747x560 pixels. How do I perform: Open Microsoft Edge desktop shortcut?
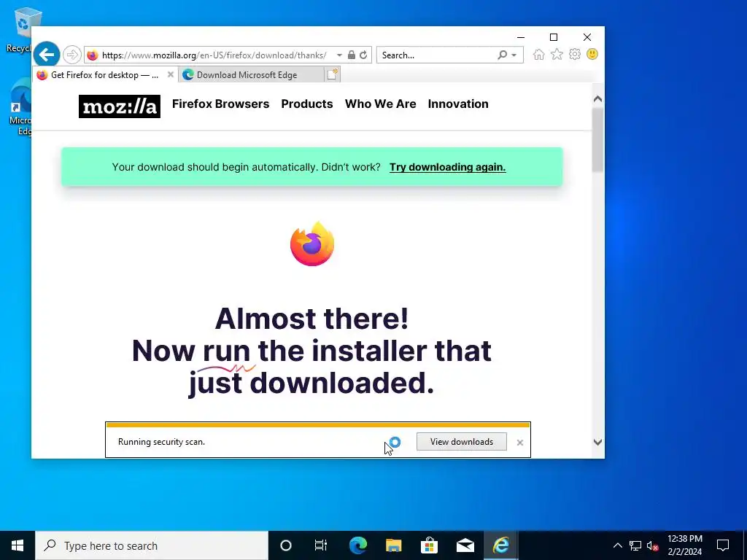coord(21,109)
